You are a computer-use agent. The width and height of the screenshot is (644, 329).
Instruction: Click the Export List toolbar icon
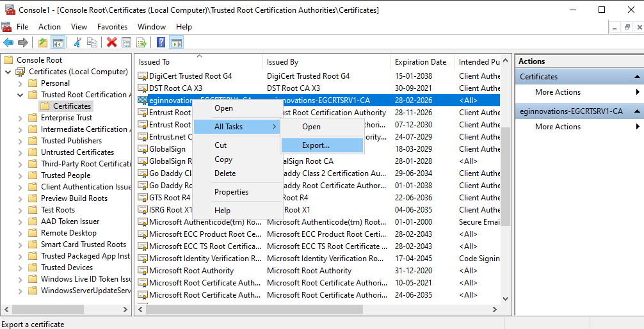coord(141,42)
